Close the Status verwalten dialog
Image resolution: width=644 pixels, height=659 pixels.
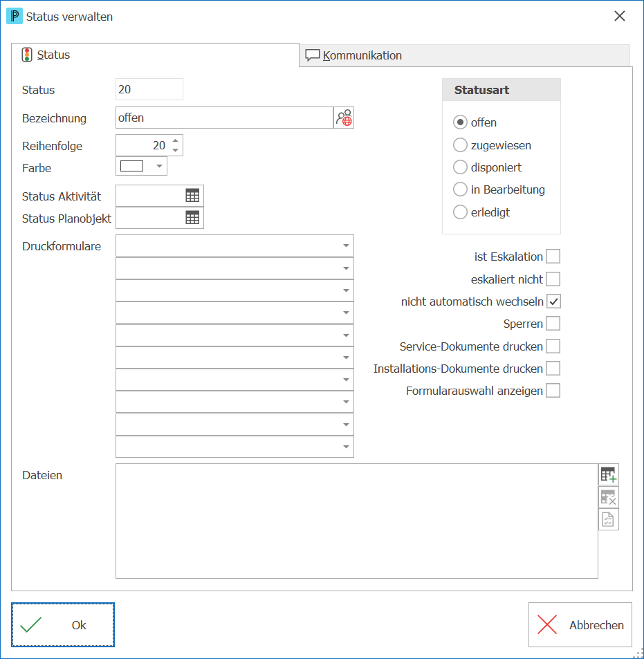620,17
